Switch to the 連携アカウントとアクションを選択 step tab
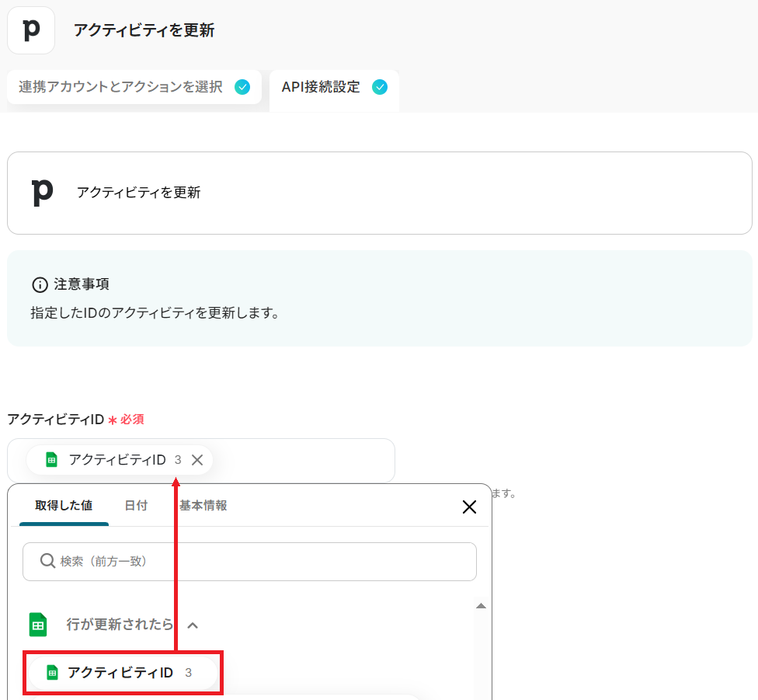The image size is (758, 700). pyautogui.click(x=120, y=87)
